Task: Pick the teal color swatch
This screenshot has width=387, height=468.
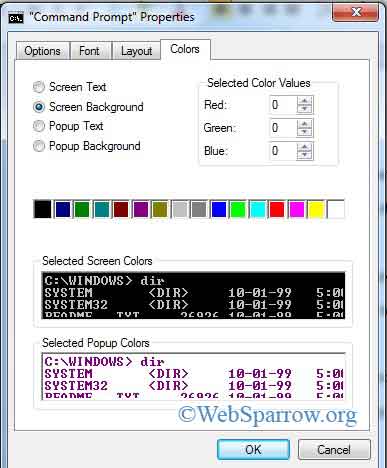Action: [102, 209]
